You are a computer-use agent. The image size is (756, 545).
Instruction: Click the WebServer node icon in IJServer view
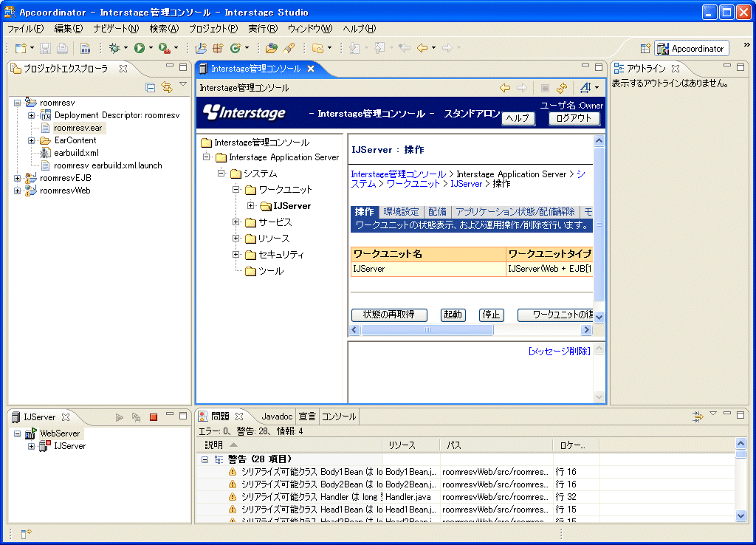[31, 433]
